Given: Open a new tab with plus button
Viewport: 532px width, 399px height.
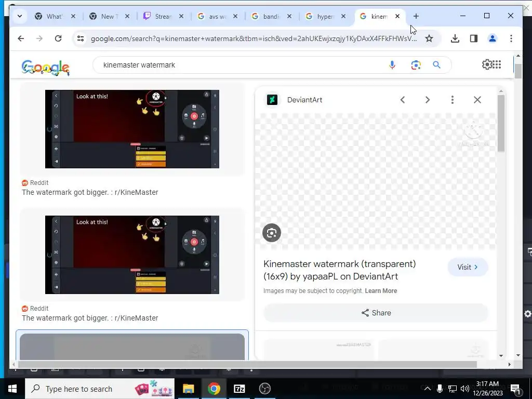Looking at the screenshot, I should (416, 16).
